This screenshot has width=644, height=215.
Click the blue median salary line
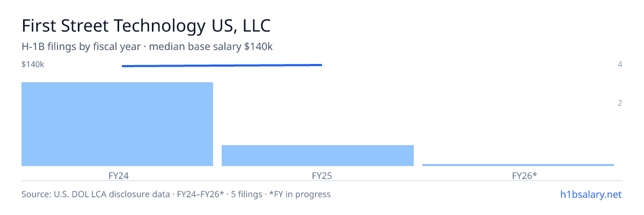tap(222, 66)
